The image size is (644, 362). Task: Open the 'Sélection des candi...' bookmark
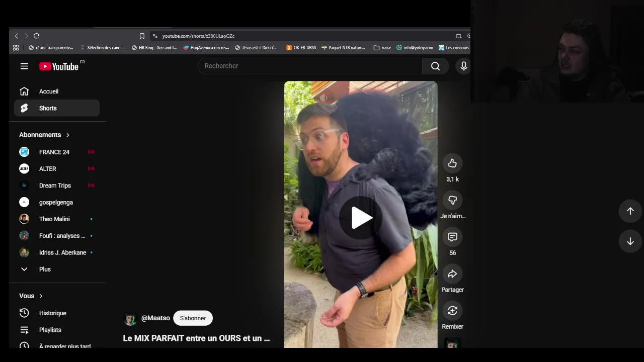point(102,48)
